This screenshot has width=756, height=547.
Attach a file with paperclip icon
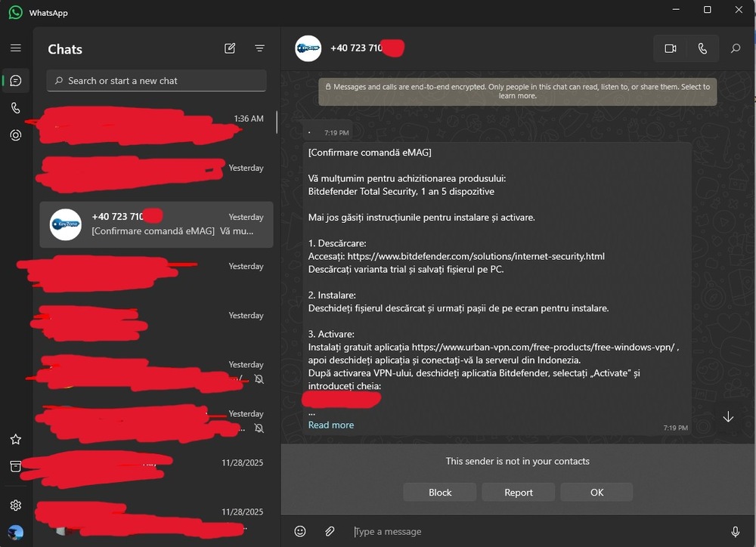[x=330, y=531]
